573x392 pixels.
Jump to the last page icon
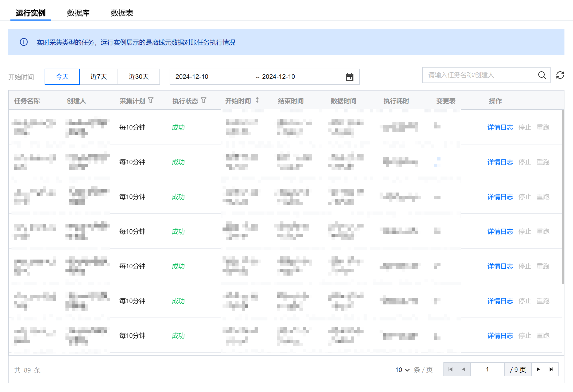551,369
